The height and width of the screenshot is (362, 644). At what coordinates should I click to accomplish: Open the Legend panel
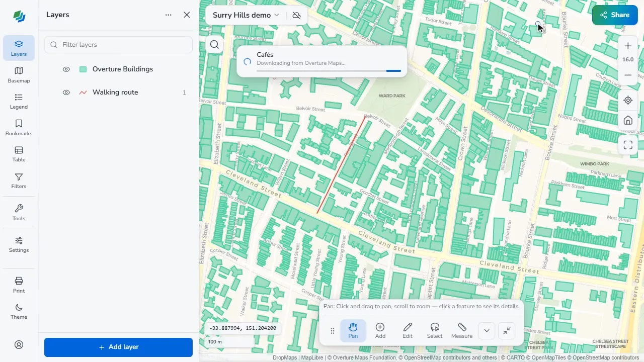(19, 101)
